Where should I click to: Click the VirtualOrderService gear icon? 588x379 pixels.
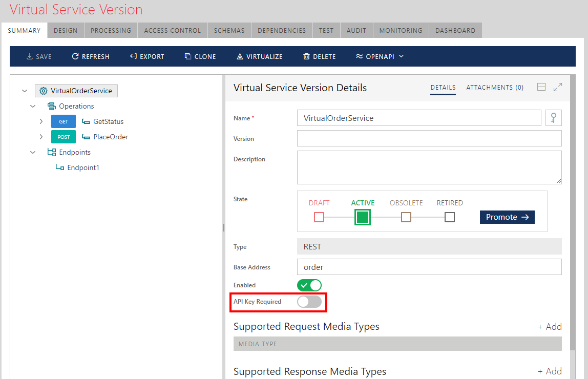(44, 91)
